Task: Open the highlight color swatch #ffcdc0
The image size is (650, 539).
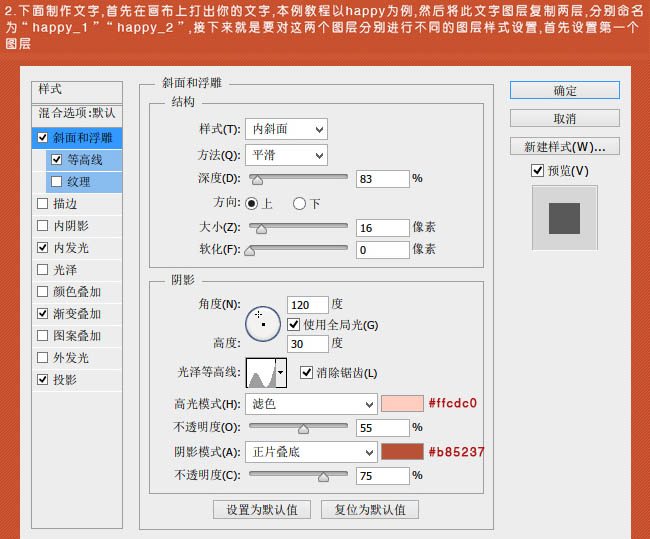Action: point(402,403)
